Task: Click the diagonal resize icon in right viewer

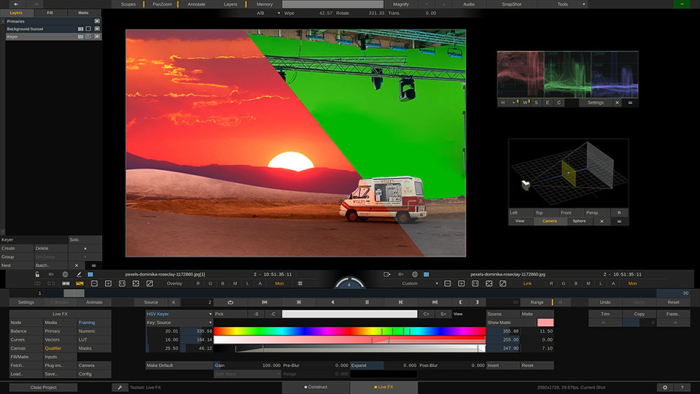Action: pos(503,284)
